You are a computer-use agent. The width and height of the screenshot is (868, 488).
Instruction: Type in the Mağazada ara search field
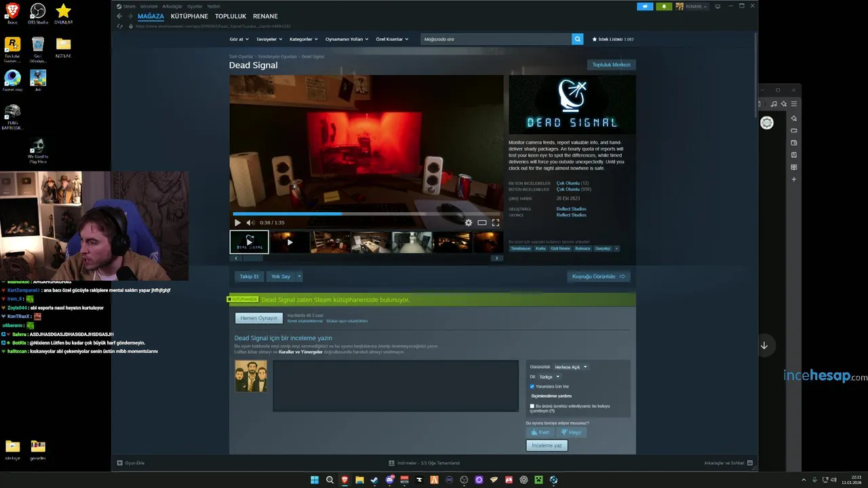(496, 39)
